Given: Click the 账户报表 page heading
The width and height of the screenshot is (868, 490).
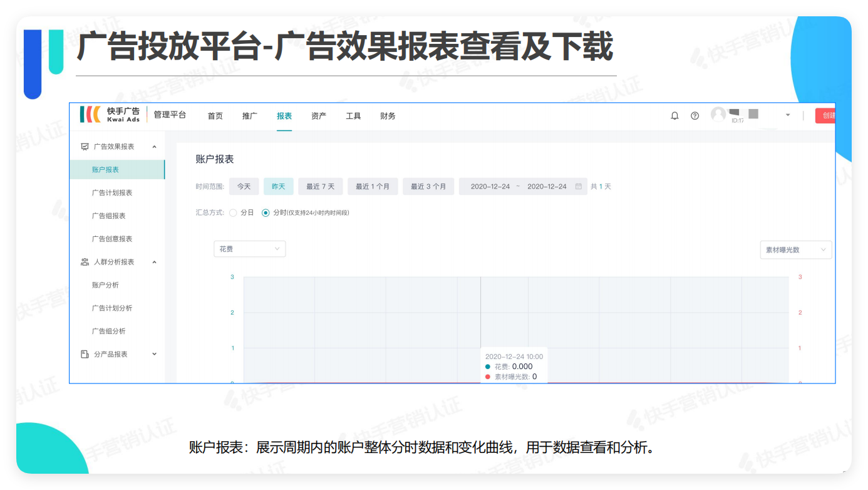Looking at the screenshot, I should [215, 159].
